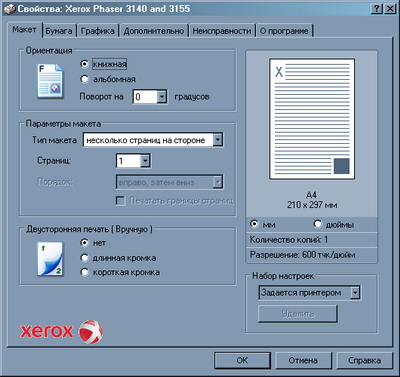Click the OK button

(242, 360)
